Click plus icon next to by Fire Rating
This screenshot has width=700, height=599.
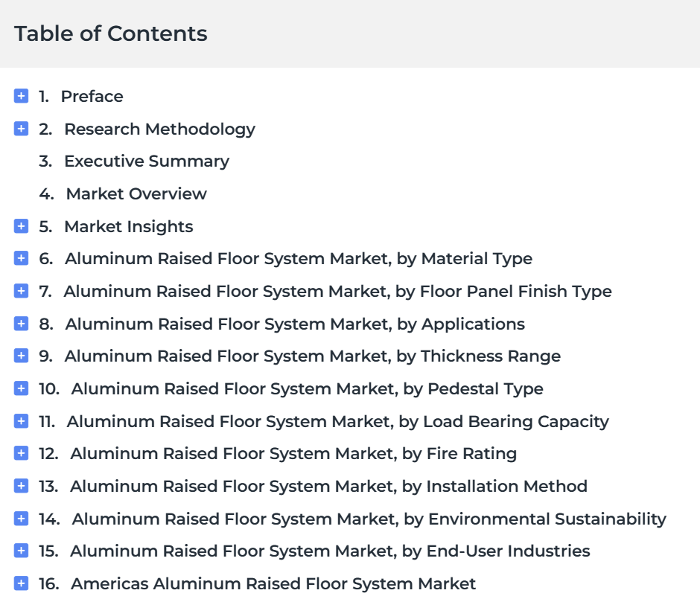(x=21, y=453)
